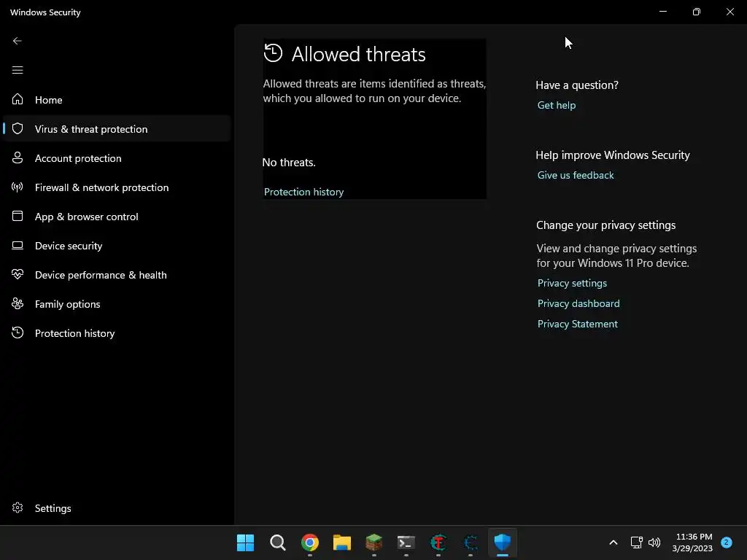The width and height of the screenshot is (747, 560).
Task: Click the 'No threats.' text
Action: point(289,163)
